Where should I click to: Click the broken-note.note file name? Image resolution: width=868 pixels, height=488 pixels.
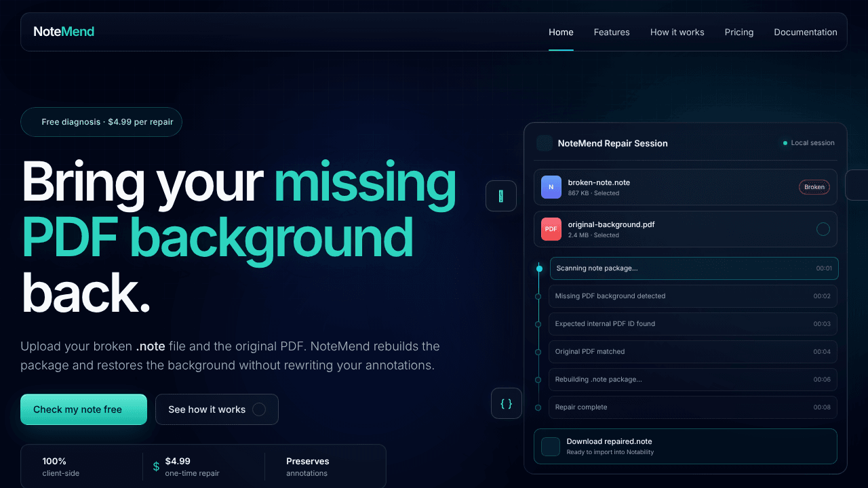[x=599, y=182]
